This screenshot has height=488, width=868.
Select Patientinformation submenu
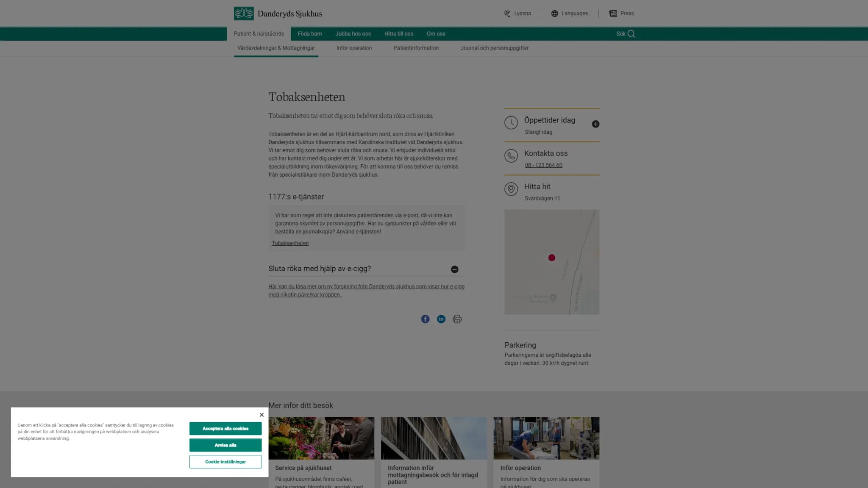416,48
